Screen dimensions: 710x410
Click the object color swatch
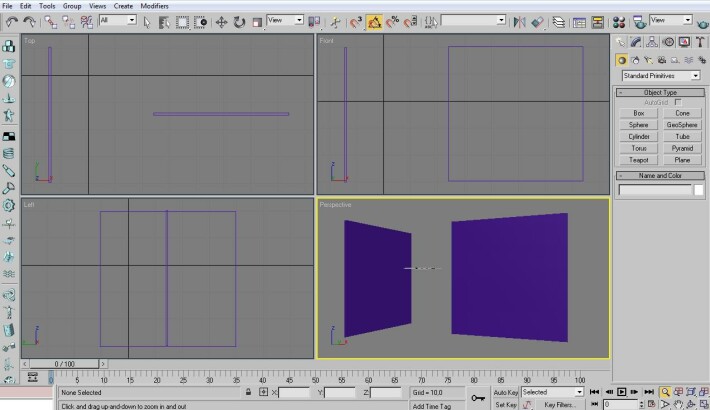[x=699, y=190]
